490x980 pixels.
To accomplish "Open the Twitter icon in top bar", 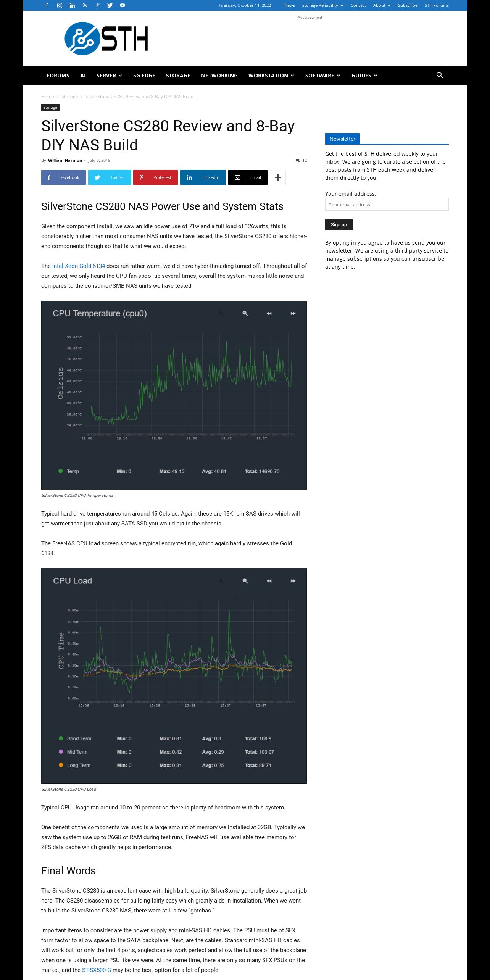I will (x=110, y=5).
